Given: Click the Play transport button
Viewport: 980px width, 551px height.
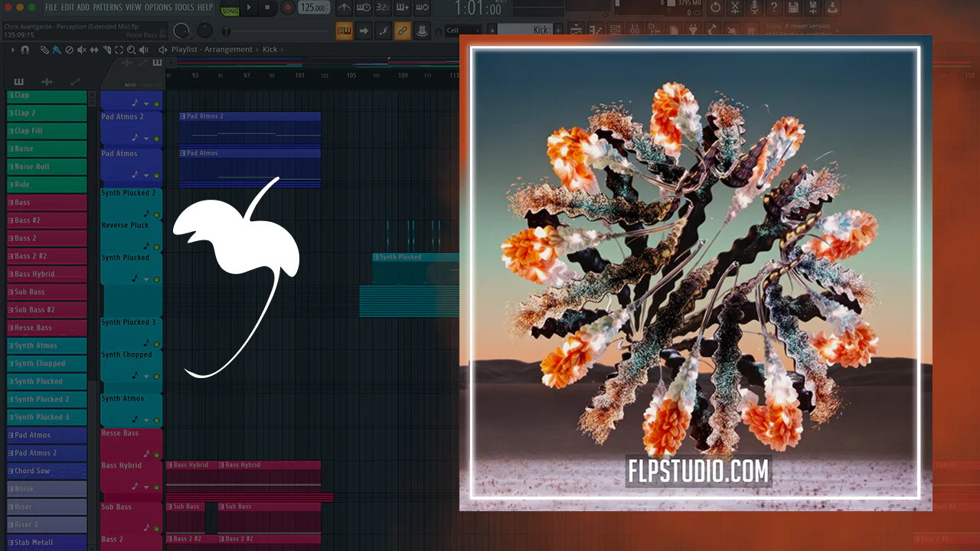Looking at the screenshot, I should coord(249,8).
